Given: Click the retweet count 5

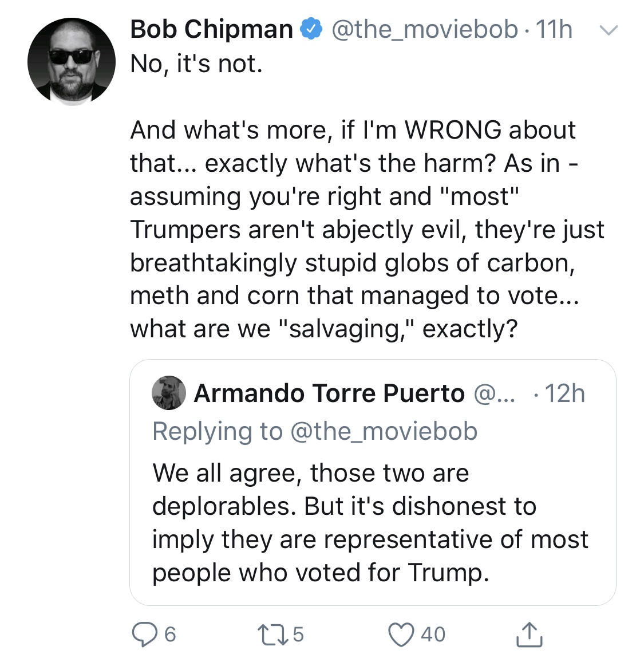Looking at the screenshot, I should 298,635.
